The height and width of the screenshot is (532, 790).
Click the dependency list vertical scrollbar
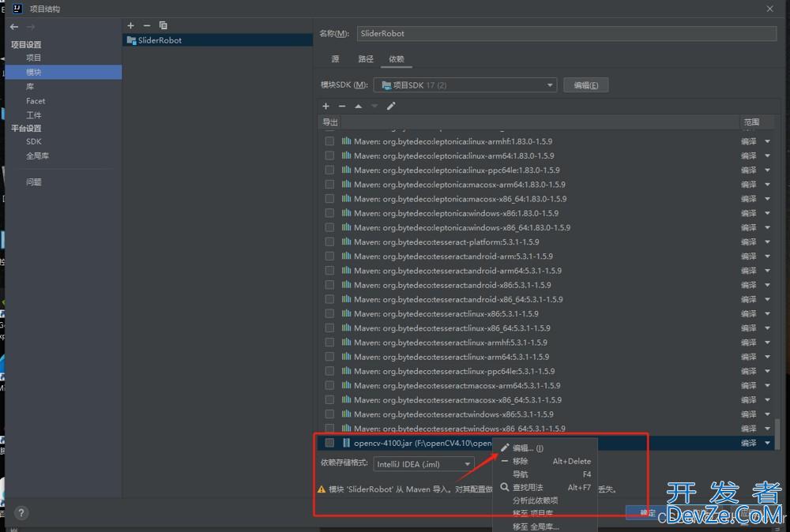779,433
